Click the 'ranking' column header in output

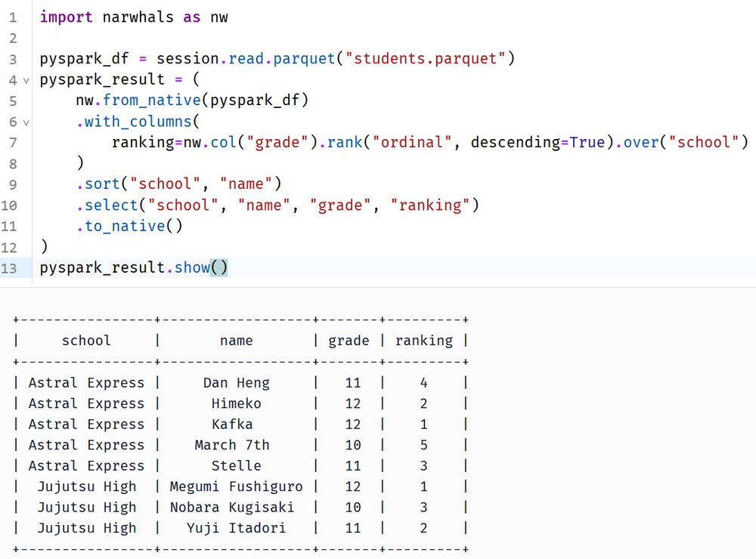[424, 341]
